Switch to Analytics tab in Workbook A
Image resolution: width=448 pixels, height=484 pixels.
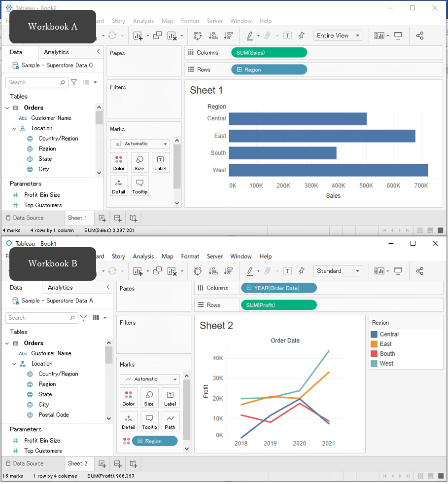tap(56, 52)
